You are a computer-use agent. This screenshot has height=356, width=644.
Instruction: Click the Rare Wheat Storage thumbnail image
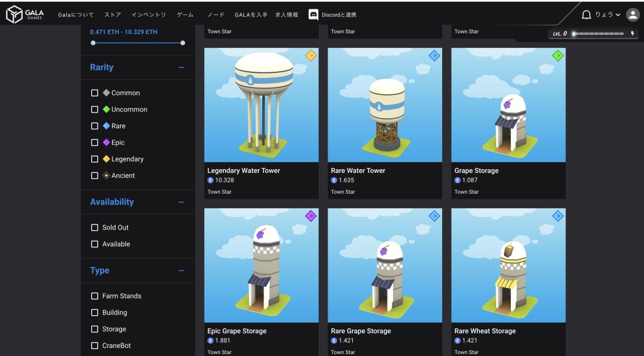click(508, 265)
